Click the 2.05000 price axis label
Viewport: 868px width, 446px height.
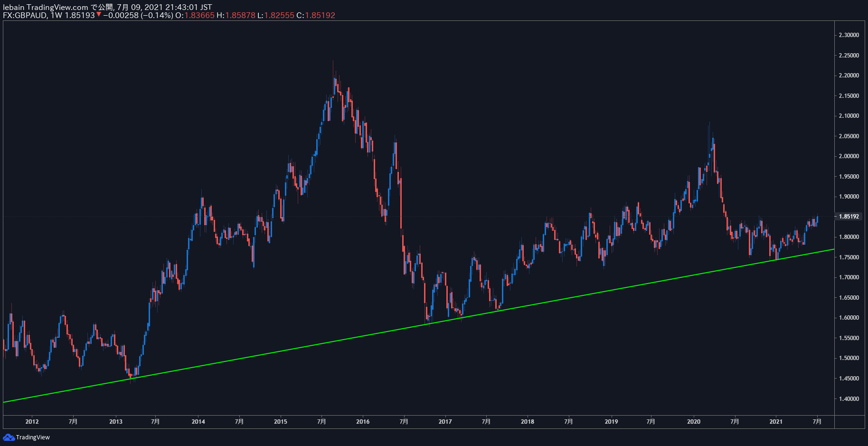click(849, 136)
